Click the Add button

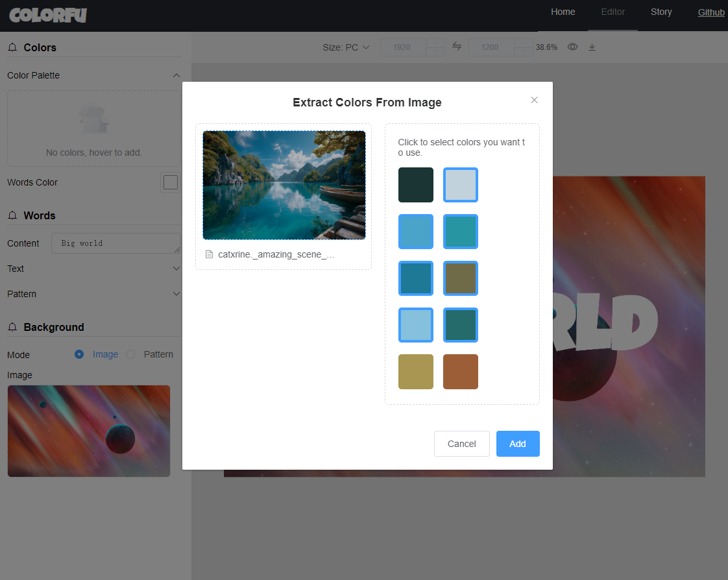(x=518, y=444)
